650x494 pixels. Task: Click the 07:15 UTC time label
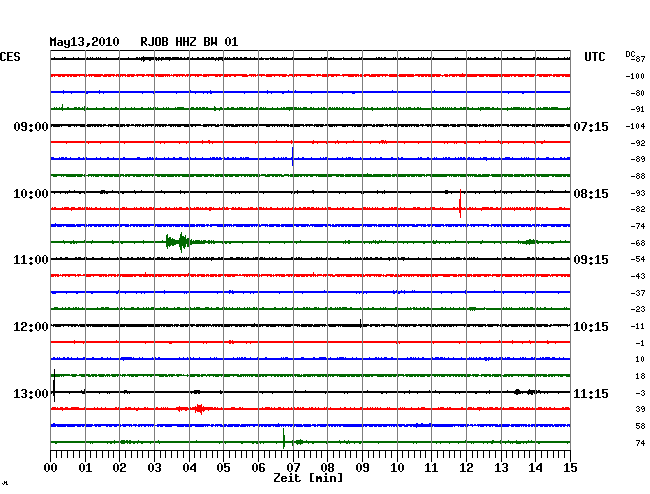coord(591,127)
